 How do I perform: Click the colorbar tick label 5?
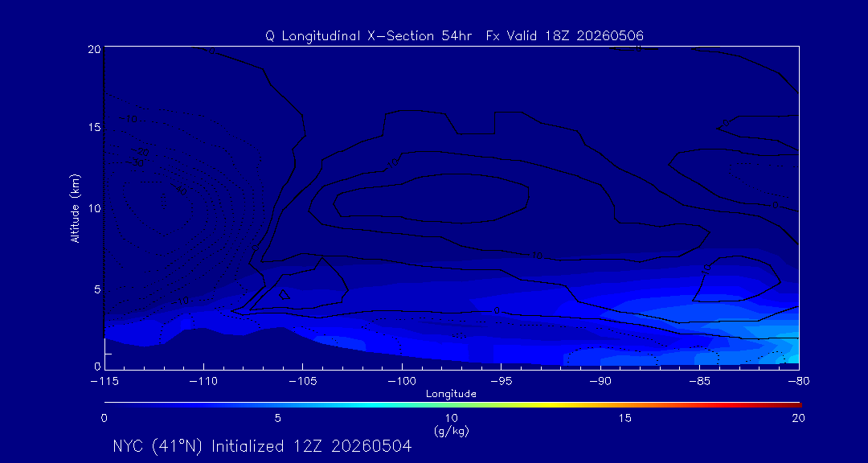pos(278,419)
